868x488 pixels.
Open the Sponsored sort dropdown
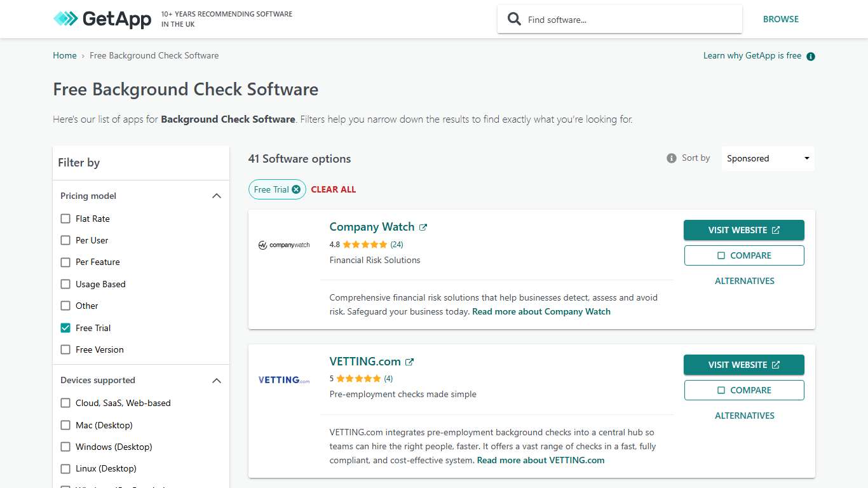click(x=767, y=158)
